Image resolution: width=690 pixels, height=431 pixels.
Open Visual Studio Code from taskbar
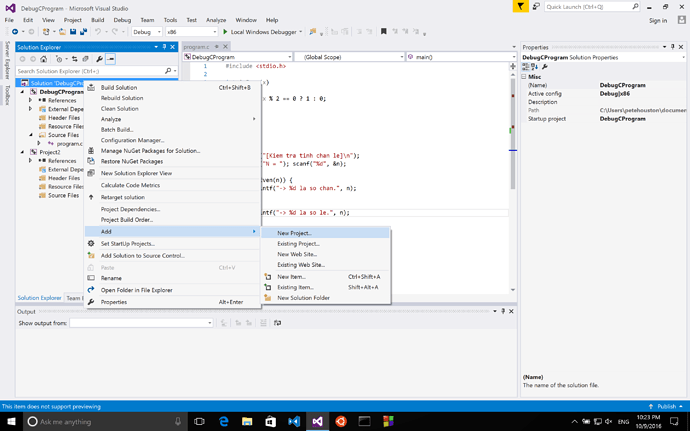point(294,421)
